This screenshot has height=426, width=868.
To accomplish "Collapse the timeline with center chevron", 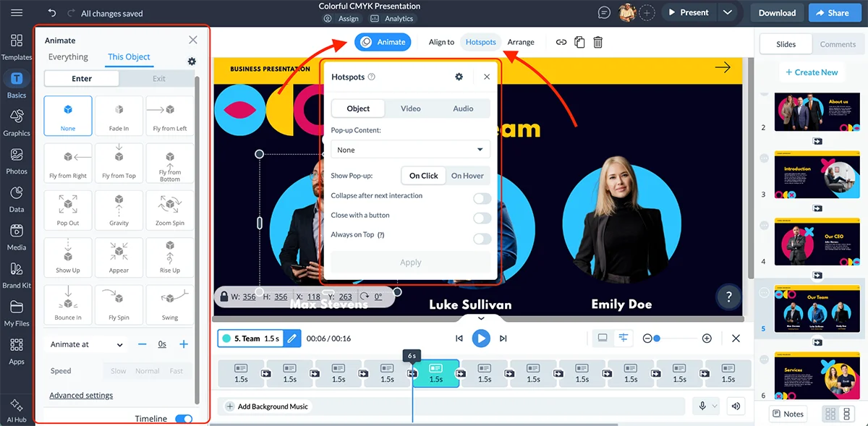I will (481, 318).
